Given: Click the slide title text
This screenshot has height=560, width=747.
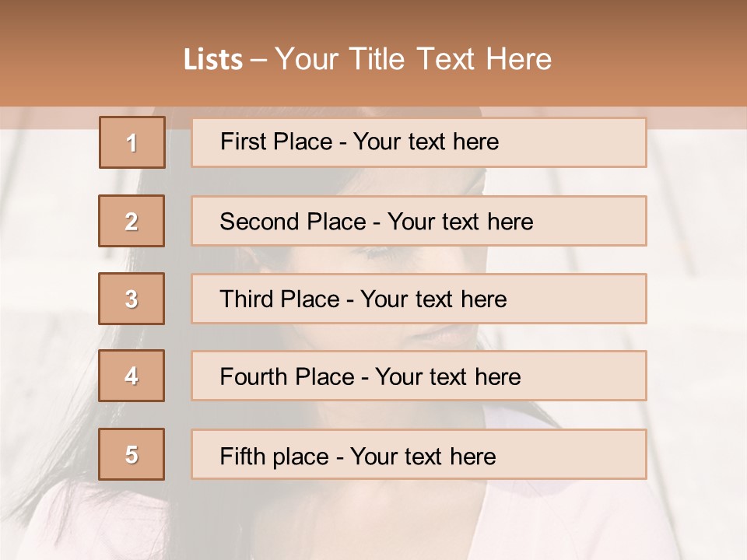Looking at the screenshot, I should click(367, 59).
